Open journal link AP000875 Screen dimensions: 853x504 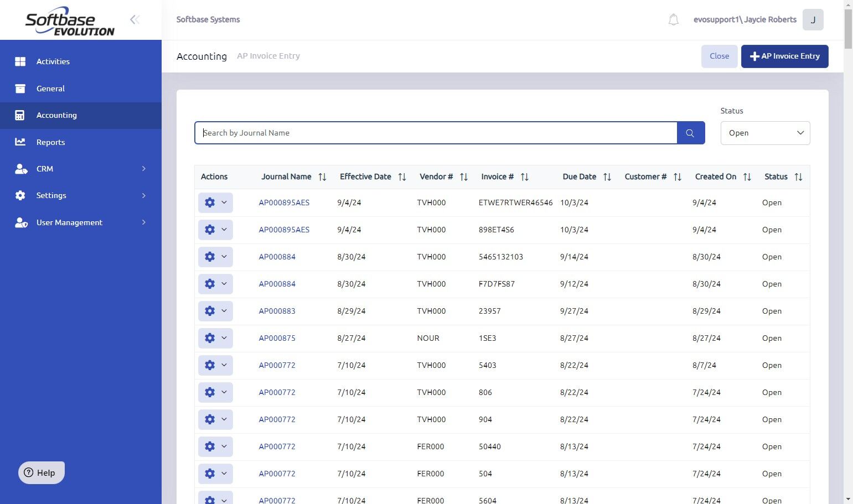click(277, 338)
